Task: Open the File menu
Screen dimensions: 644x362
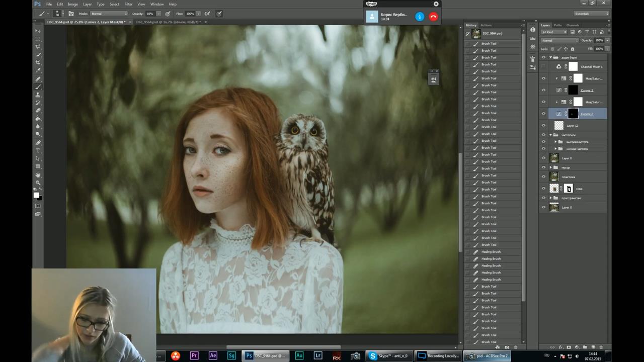Action: tap(49, 4)
